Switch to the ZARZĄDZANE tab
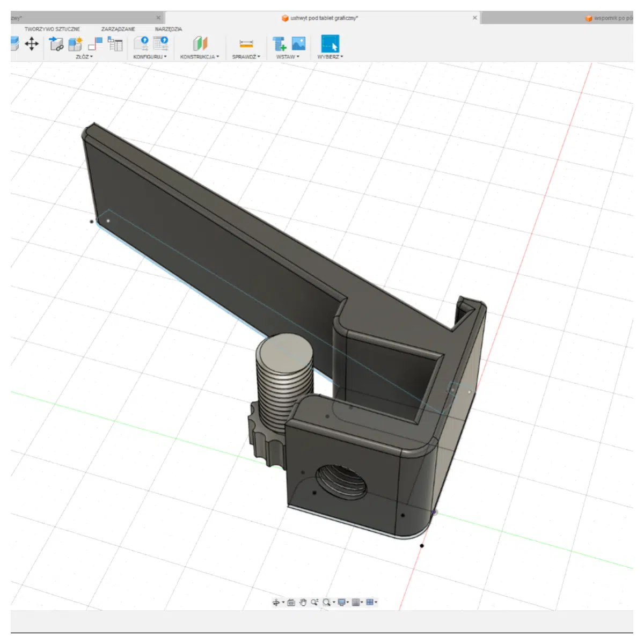This screenshot has height=644, width=644. point(118,29)
